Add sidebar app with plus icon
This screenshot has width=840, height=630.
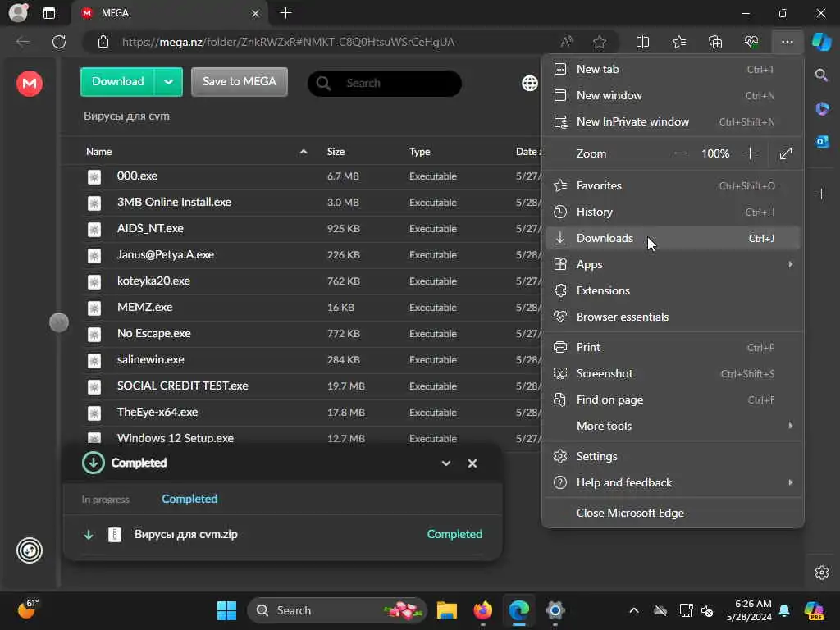click(822, 194)
